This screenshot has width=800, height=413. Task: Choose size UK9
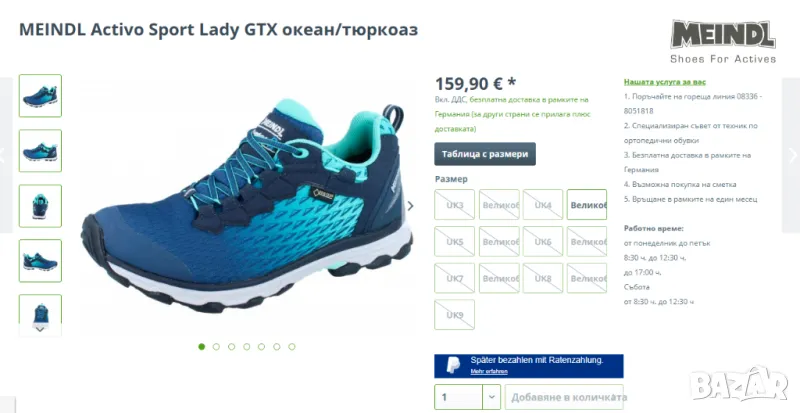[455, 314]
